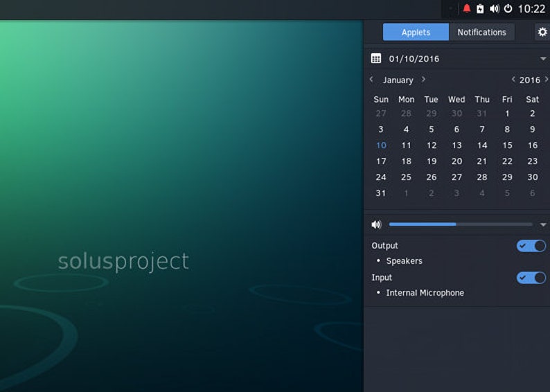Image resolution: width=550 pixels, height=392 pixels.
Task: Select January 7 in the calendar
Action: pos(482,130)
